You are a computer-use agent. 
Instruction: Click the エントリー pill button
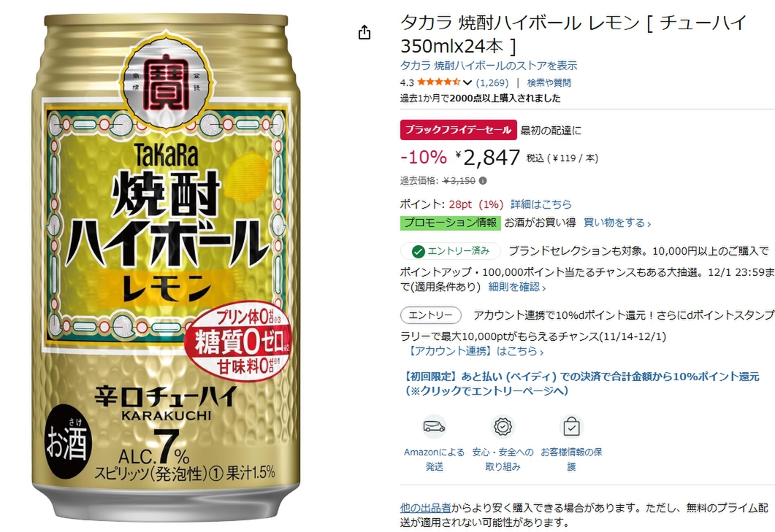point(430,315)
